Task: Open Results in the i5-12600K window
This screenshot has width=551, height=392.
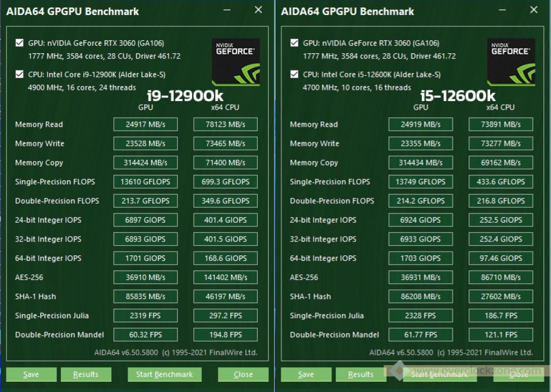Action: point(361,374)
